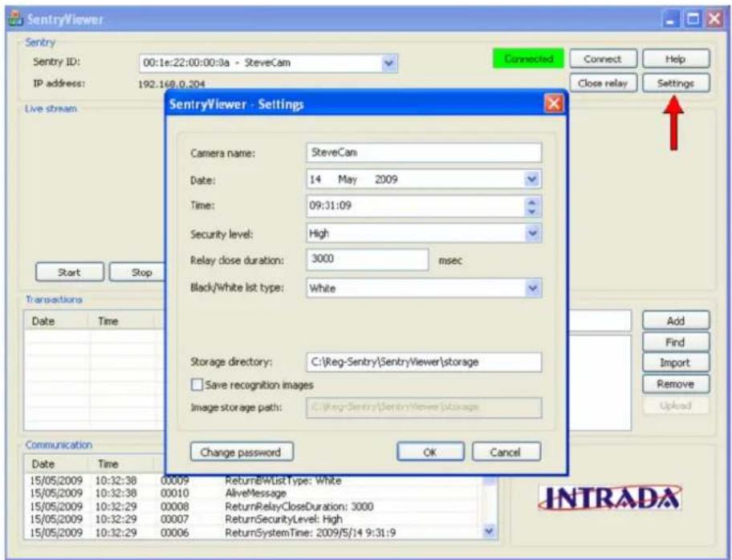Click the month May in Date field

pyautogui.click(x=348, y=179)
